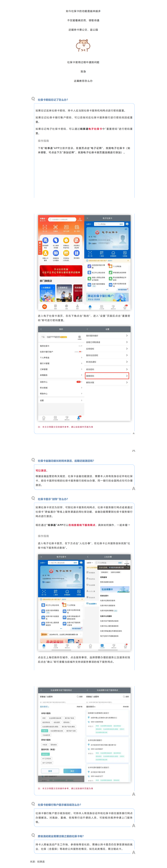Select 30个工作日内 service time option

point(47,763)
